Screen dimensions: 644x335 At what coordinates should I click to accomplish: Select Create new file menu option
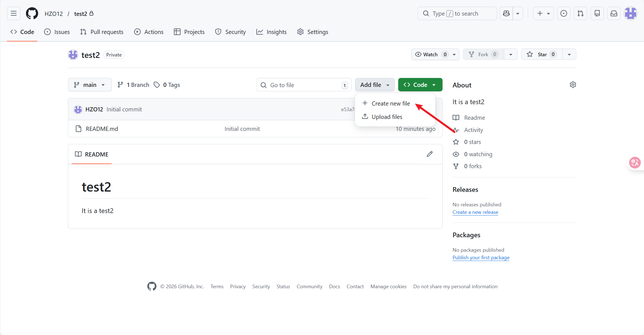coord(390,103)
